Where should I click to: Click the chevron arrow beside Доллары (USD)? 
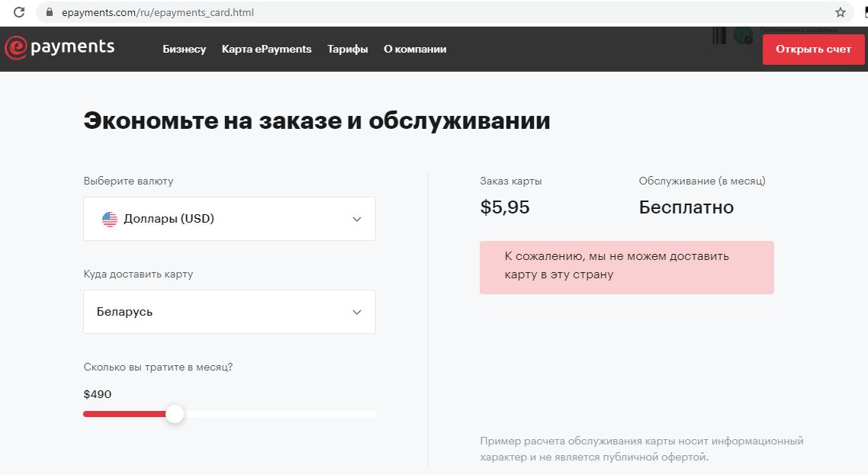356,220
